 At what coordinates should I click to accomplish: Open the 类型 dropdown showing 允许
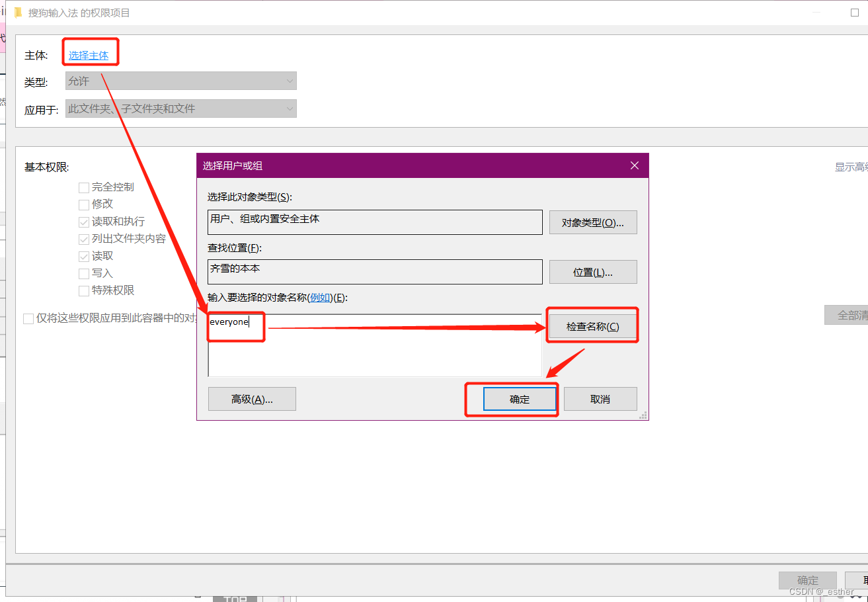tap(181, 81)
